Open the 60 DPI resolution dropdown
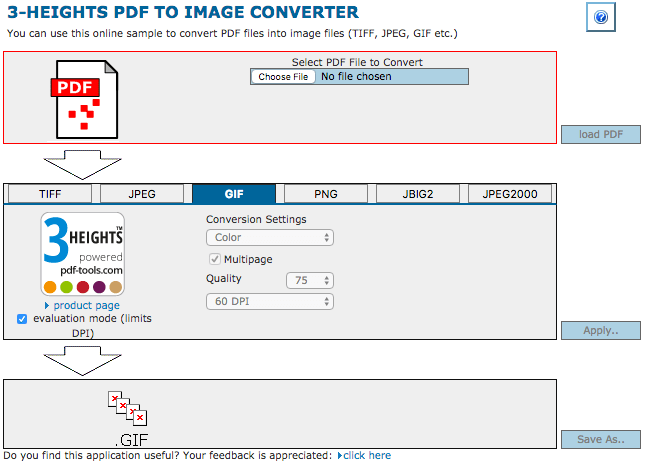Image resolution: width=648 pixels, height=464 pixels. (270, 302)
